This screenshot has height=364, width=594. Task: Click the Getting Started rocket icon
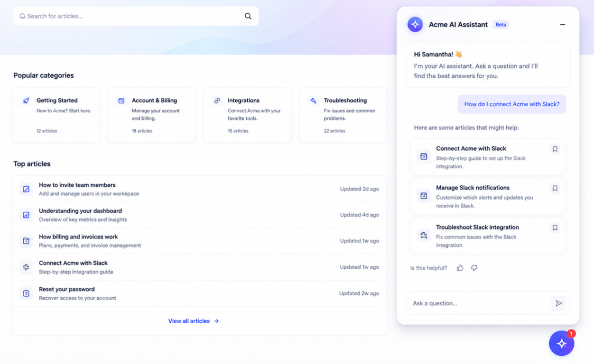(26, 100)
